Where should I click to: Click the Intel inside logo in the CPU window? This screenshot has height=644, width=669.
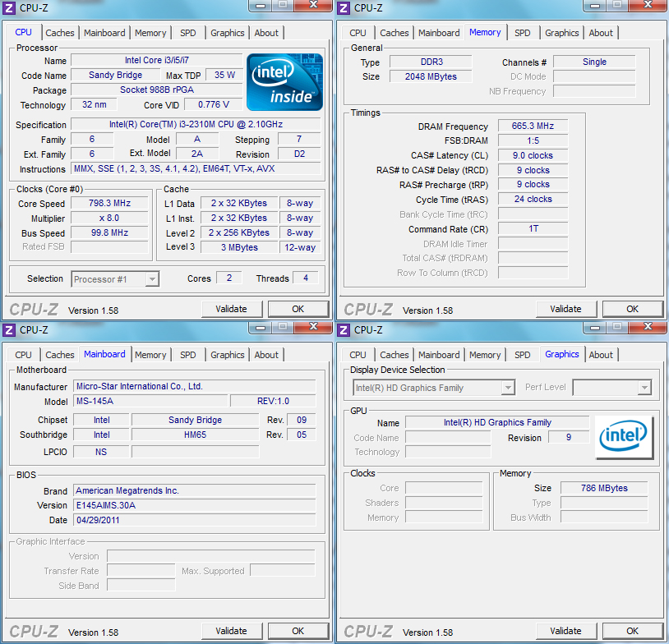point(284,82)
